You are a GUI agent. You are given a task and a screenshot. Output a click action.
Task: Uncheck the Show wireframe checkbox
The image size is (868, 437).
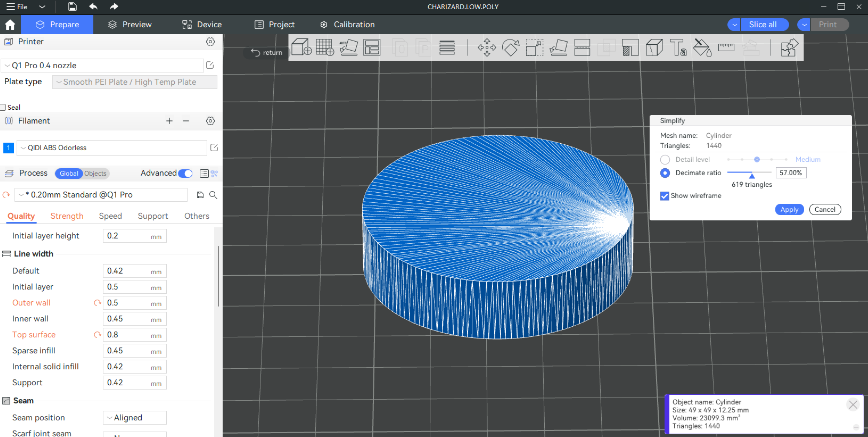(x=665, y=196)
